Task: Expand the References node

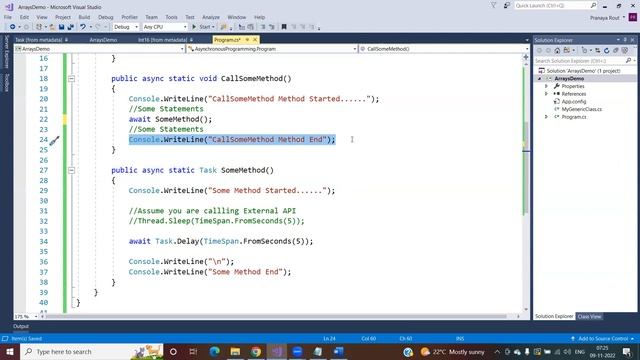Action: [546, 94]
